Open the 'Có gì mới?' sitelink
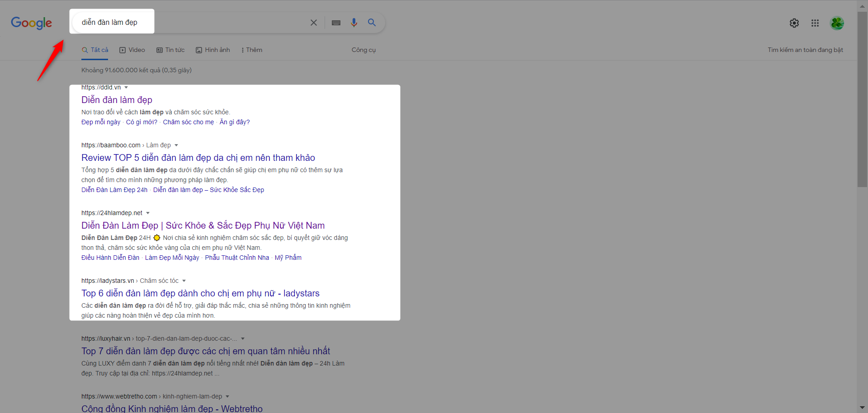The width and height of the screenshot is (868, 413). click(x=142, y=122)
